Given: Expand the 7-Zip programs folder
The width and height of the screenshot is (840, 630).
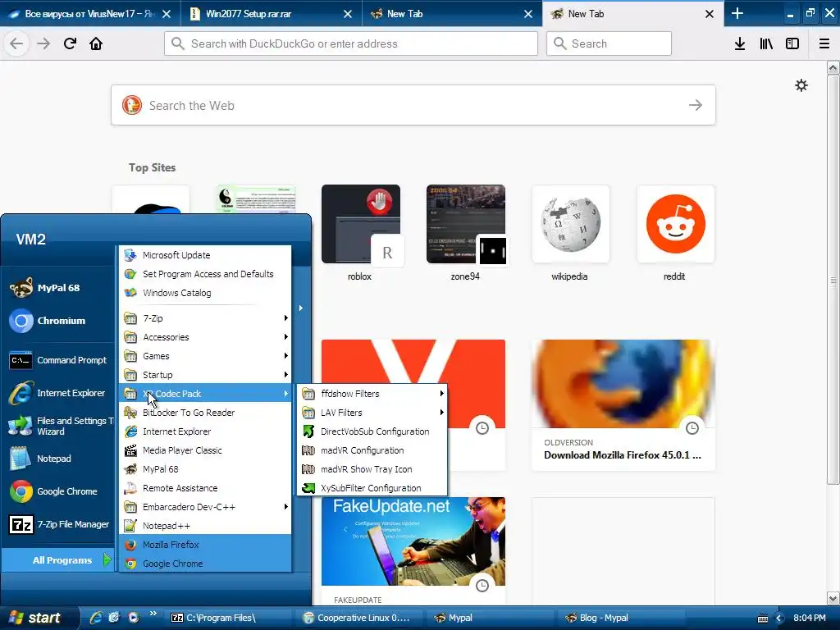Looking at the screenshot, I should 205,318.
